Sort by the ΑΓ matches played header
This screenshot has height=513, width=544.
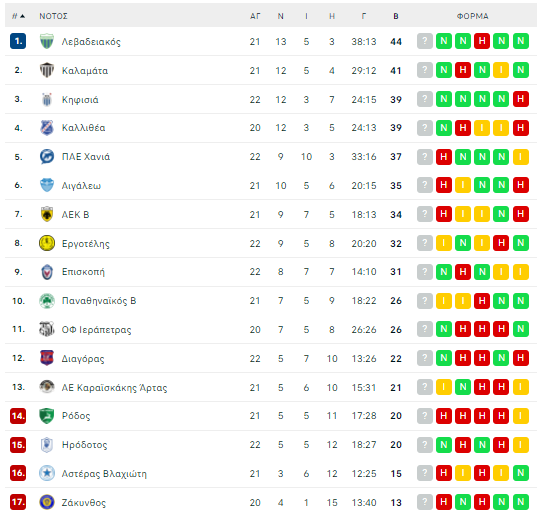[255, 16]
